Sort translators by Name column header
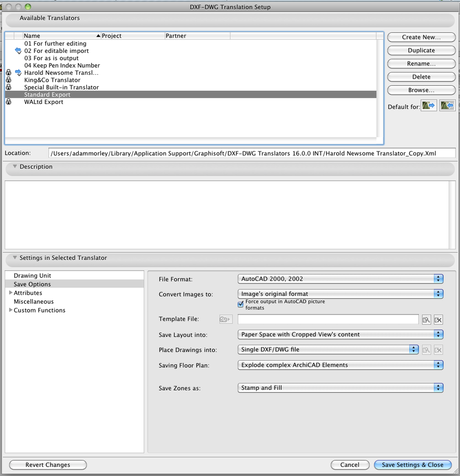Screen dimensions: 460x476 tap(62, 36)
